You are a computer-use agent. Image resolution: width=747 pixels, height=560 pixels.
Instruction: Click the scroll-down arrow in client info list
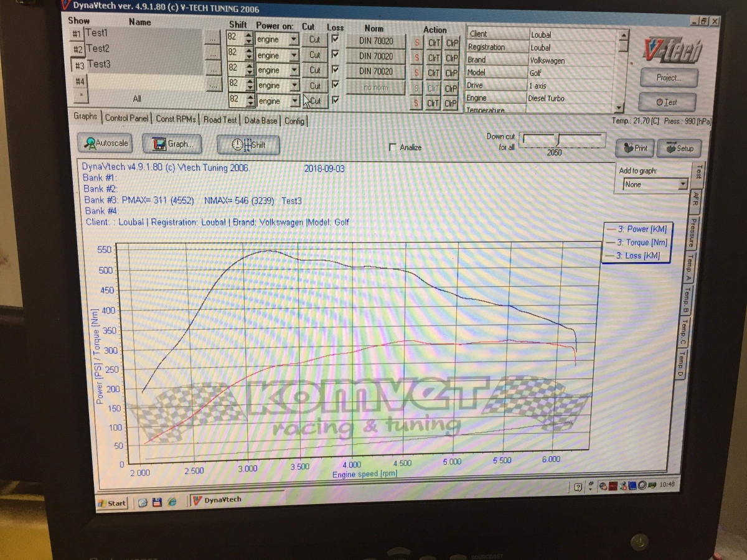coord(619,107)
